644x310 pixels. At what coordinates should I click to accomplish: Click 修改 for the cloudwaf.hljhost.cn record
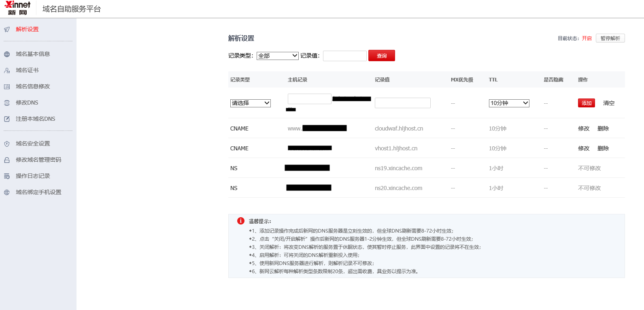click(x=583, y=128)
